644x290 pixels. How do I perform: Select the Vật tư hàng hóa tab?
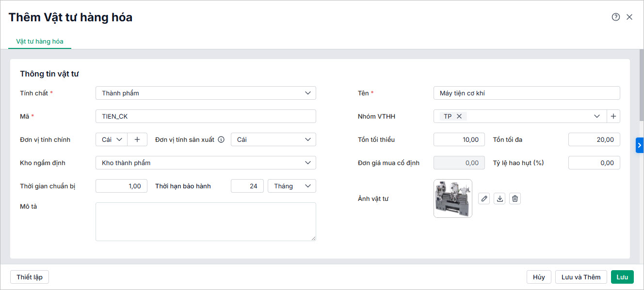click(40, 41)
